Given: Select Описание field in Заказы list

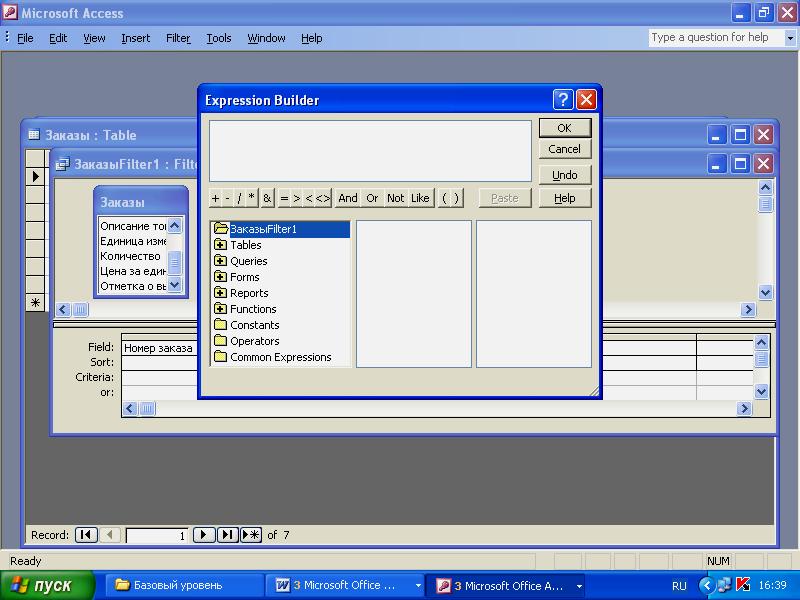Looking at the screenshot, I should [x=133, y=226].
